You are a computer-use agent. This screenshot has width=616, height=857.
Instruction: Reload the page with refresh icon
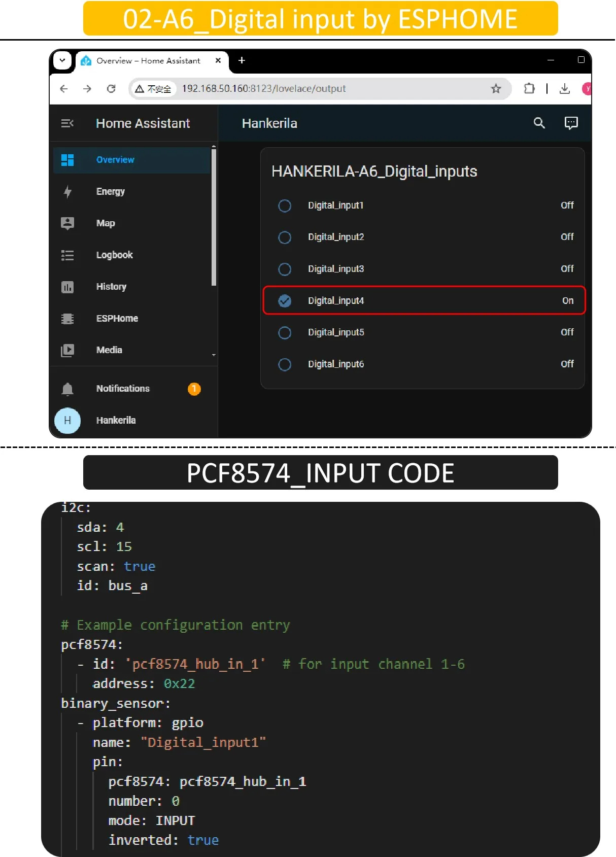click(x=111, y=89)
